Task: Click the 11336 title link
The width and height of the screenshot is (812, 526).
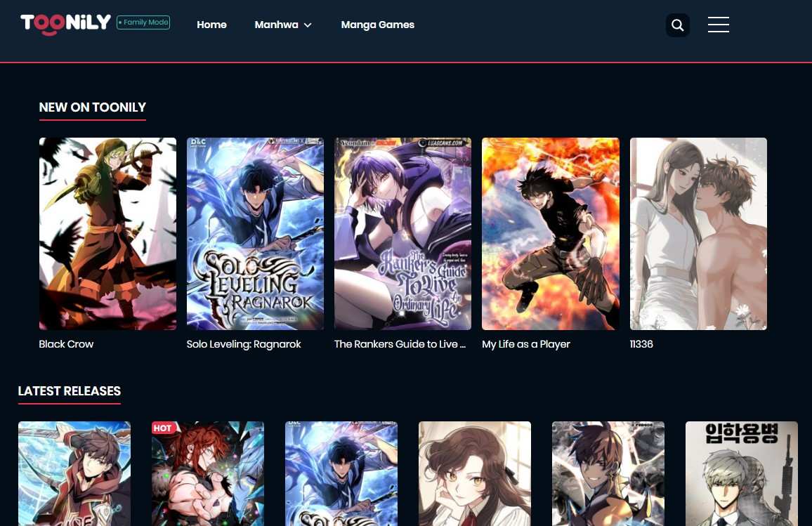Action: [x=641, y=344]
